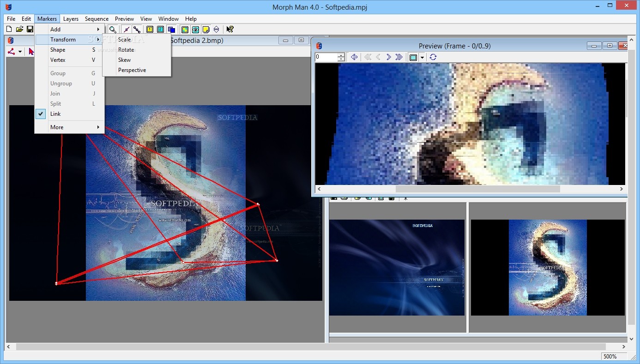The image size is (640, 364).
Task: Select the Zoom magnifier tool
Action: (112, 30)
